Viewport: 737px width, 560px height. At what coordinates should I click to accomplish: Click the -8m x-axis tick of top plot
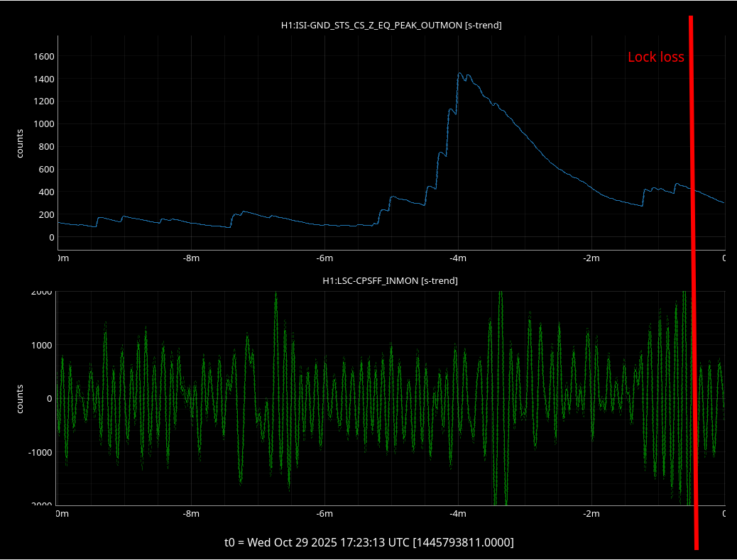click(x=190, y=258)
